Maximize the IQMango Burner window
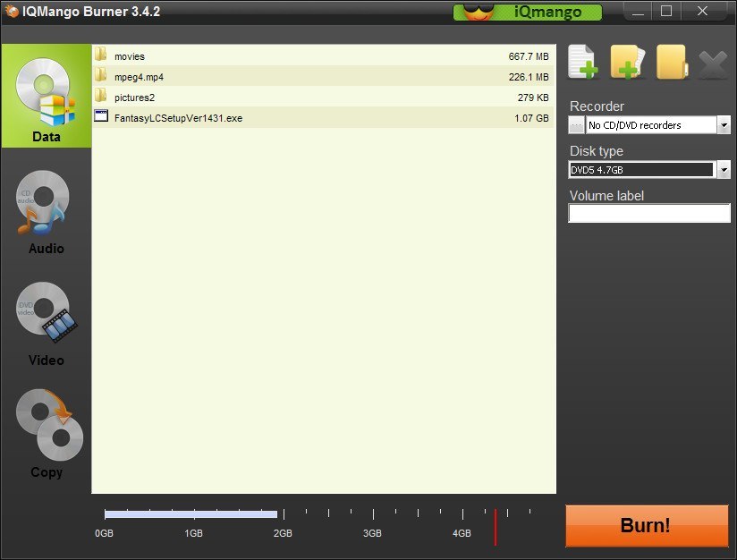Screen dimensions: 737x560 pos(666,12)
